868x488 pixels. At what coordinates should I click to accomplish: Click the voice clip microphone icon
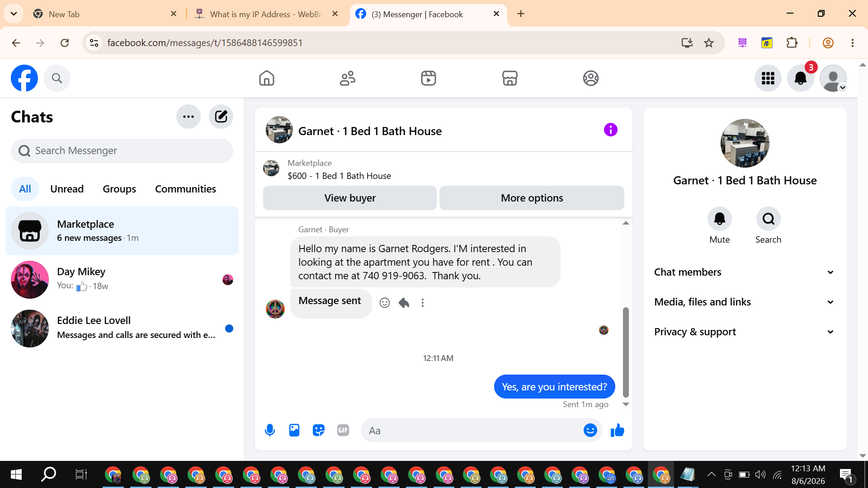[x=270, y=431]
